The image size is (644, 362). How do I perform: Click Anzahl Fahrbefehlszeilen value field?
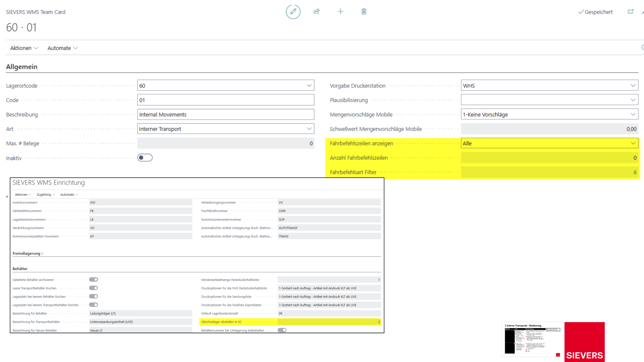point(549,158)
